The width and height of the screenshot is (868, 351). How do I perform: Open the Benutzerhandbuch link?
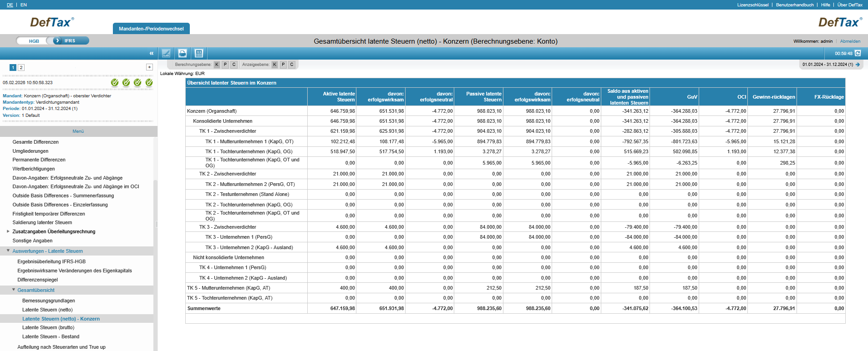point(795,5)
